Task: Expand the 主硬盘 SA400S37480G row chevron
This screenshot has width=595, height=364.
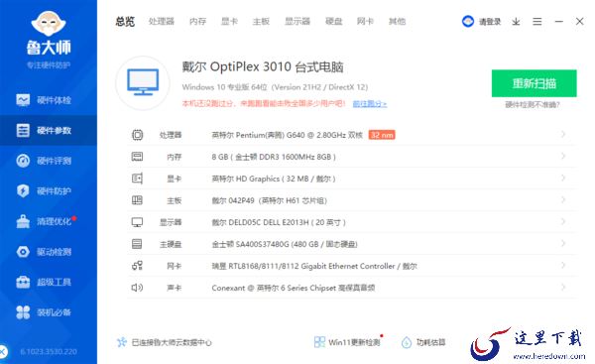Action: tap(563, 243)
